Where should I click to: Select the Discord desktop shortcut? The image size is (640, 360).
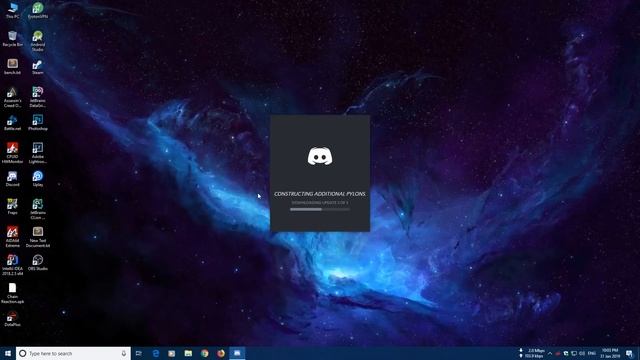(12, 179)
